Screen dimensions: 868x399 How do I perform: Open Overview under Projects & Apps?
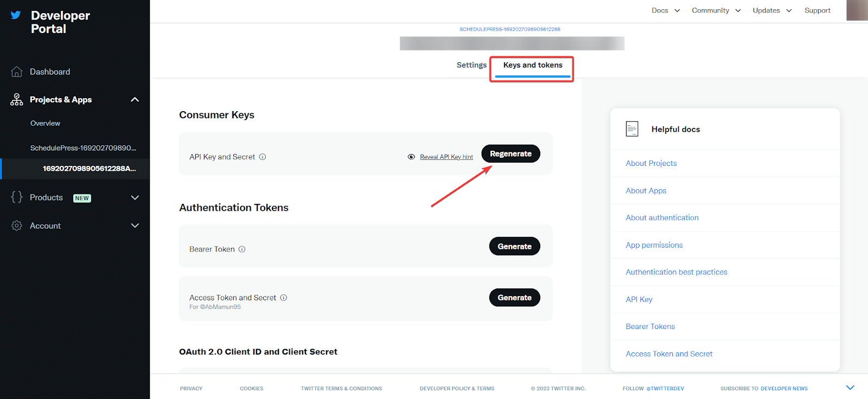click(x=45, y=124)
